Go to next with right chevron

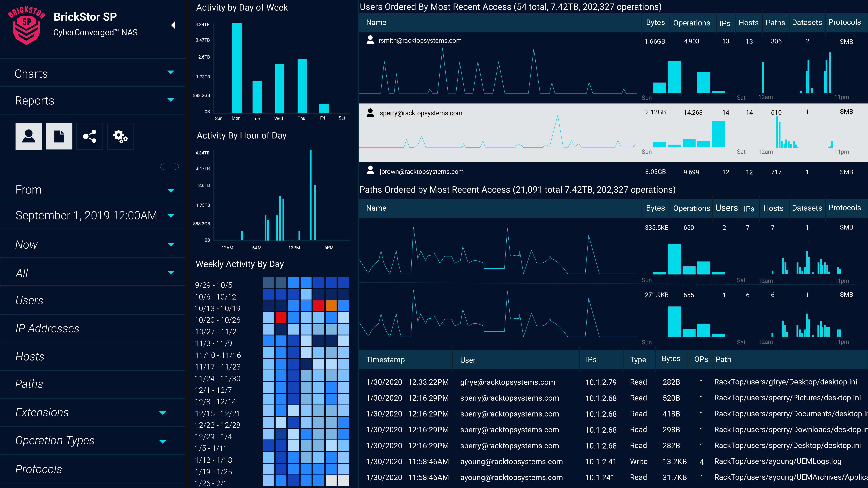click(x=178, y=167)
